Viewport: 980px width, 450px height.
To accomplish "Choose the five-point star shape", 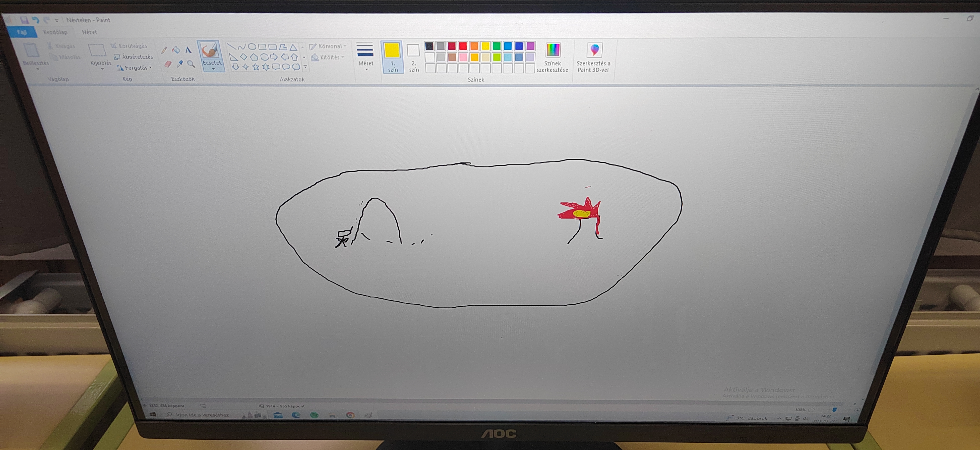I will click(x=256, y=67).
